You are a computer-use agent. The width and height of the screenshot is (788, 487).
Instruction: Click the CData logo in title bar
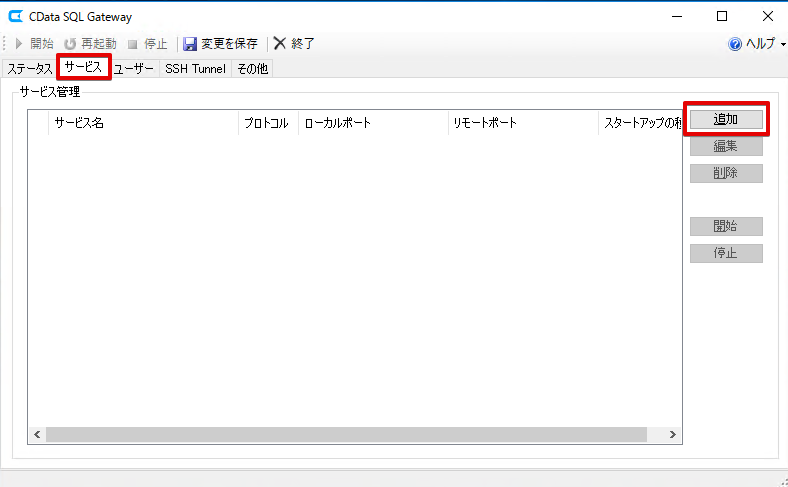pyautogui.click(x=16, y=17)
